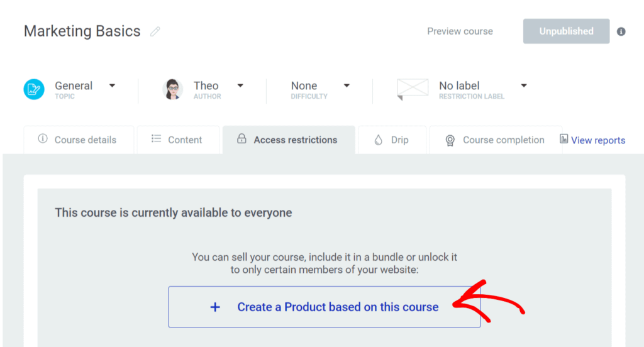
Task: Click the reports chart icon
Action: click(564, 140)
